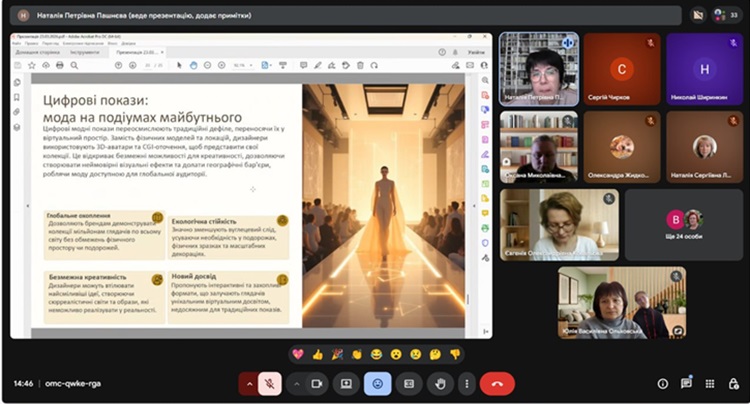Click the 'Інструменти' tab in Acrobat
Viewport: 750px width, 404px height.
click(x=84, y=51)
